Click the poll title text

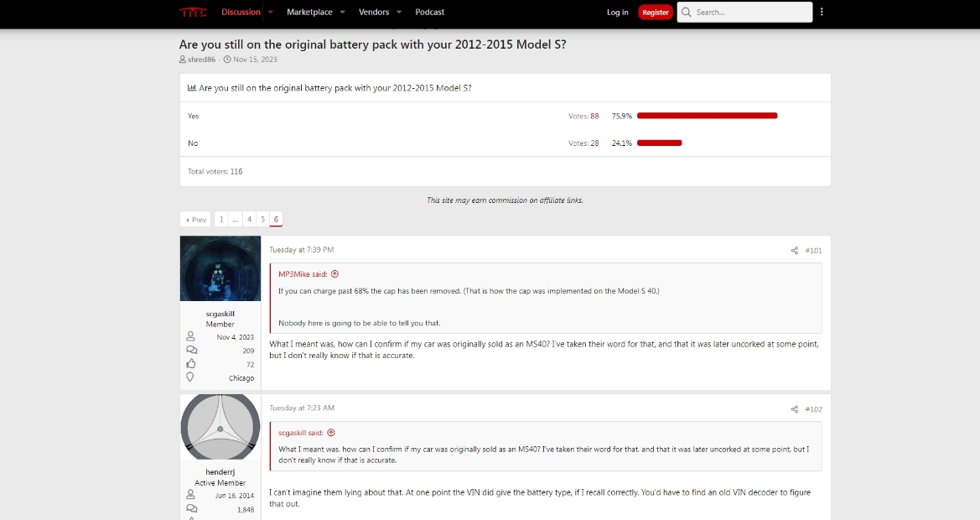pyautogui.click(x=335, y=88)
